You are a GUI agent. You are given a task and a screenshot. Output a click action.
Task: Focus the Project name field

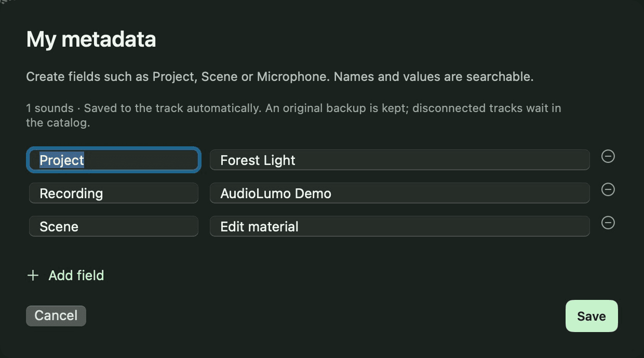click(114, 160)
